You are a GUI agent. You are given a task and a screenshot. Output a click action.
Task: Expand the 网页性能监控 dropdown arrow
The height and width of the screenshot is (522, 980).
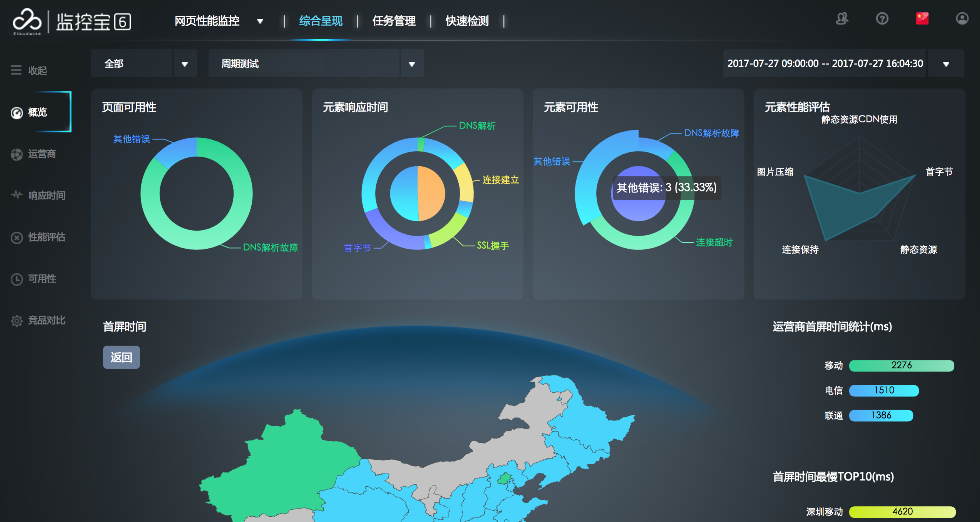[260, 21]
